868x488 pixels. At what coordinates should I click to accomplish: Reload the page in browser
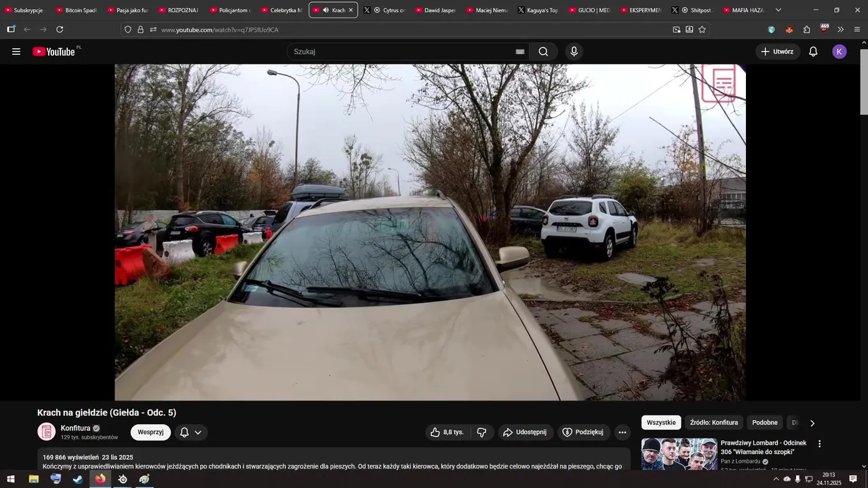coord(60,30)
